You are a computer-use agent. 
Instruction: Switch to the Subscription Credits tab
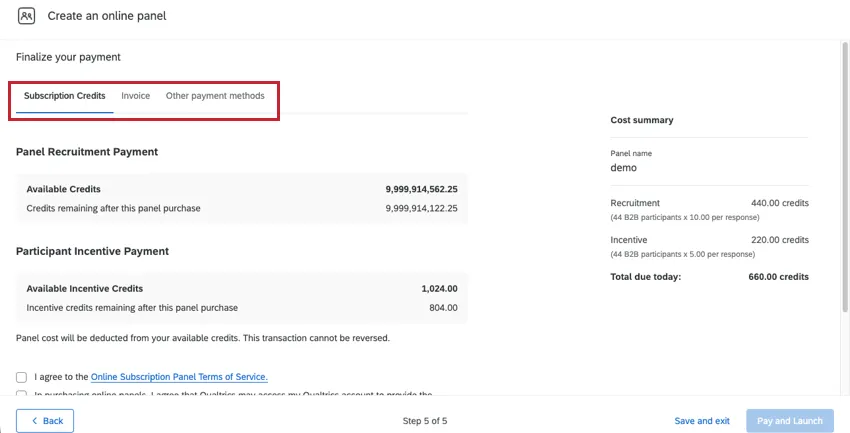click(65, 96)
